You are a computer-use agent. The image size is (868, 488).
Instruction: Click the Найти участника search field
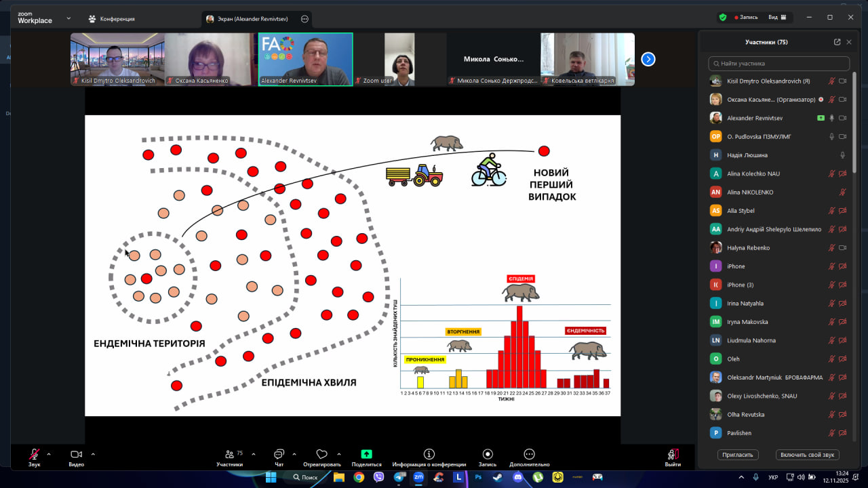[778, 64]
